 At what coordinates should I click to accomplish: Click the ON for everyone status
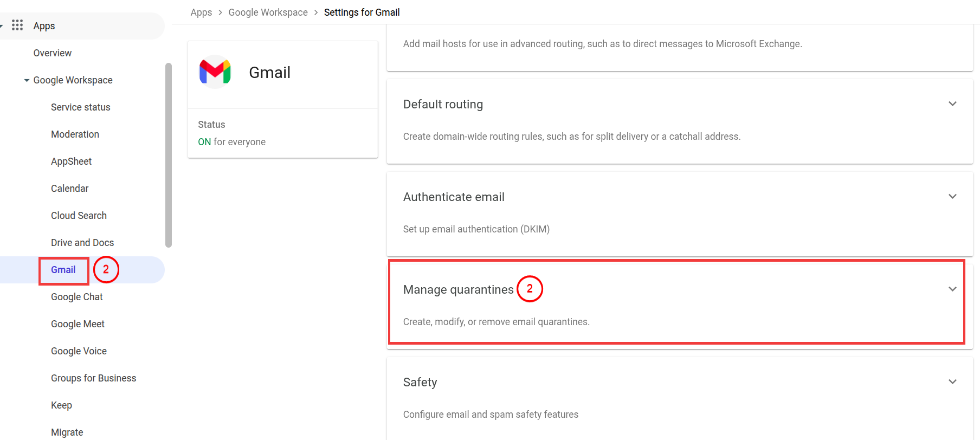point(231,142)
